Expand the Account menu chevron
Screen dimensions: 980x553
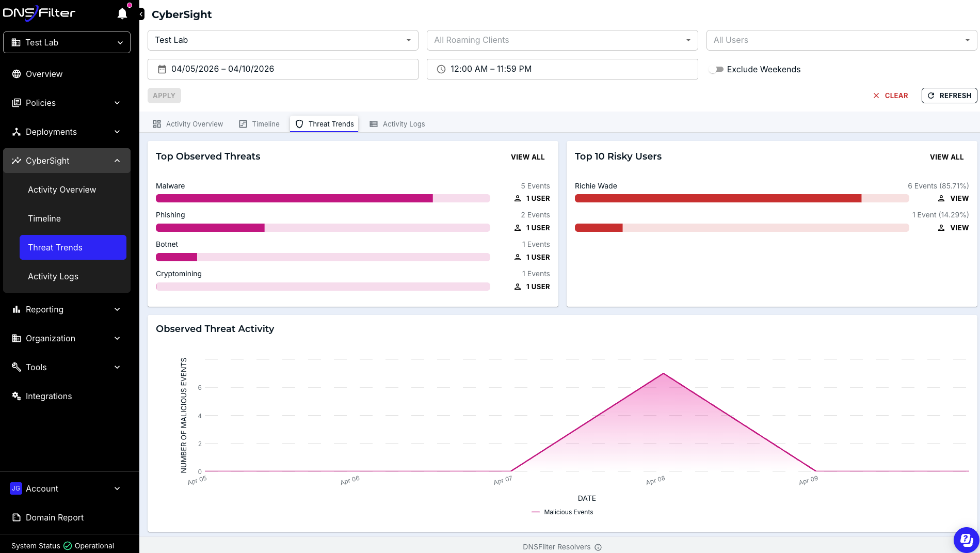pyautogui.click(x=117, y=488)
